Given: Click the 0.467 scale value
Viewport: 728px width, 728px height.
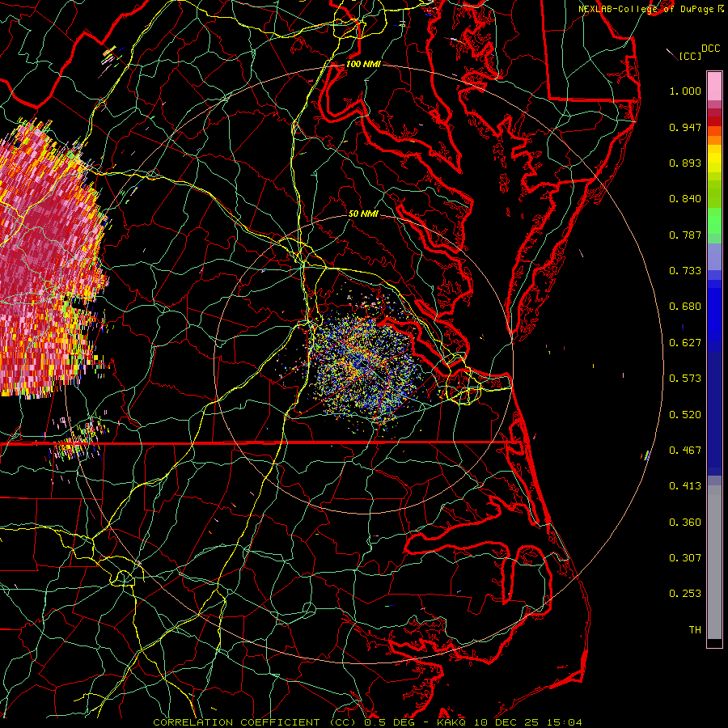Looking at the screenshot, I should tap(685, 451).
